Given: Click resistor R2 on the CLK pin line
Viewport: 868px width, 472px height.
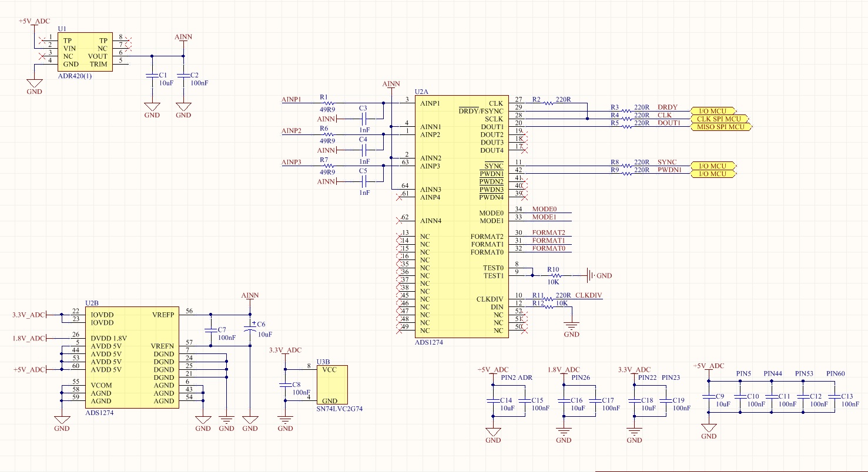Looking at the screenshot, I should click(548, 103).
